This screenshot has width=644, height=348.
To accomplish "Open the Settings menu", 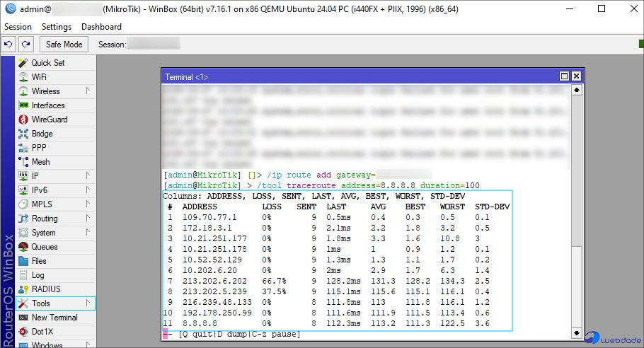I will pyautogui.click(x=57, y=27).
